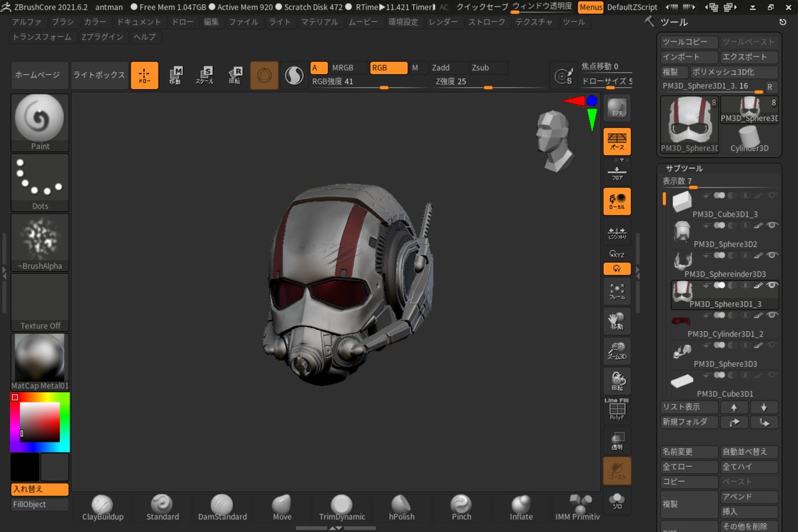
Task: Open the ヘルプ menu
Action: (x=144, y=37)
